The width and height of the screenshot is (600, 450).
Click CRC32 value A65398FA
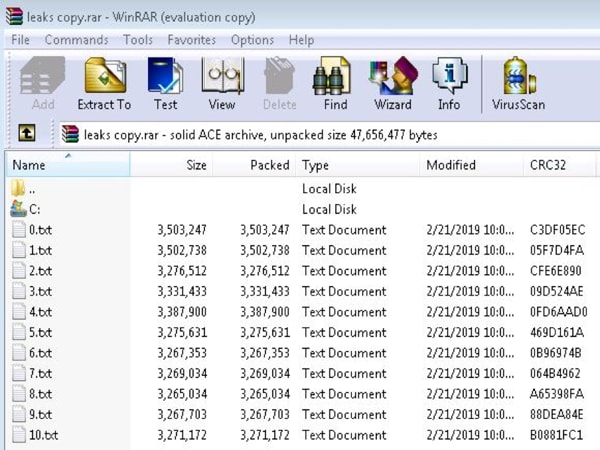[557, 394]
